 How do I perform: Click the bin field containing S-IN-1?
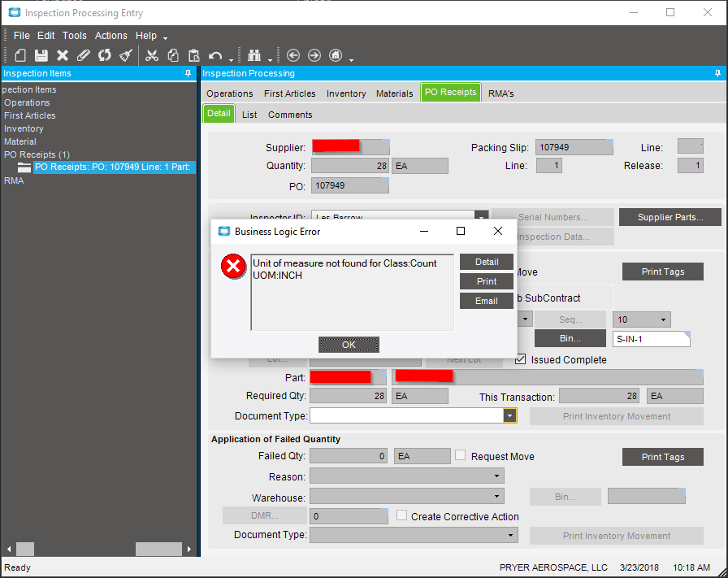652,339
